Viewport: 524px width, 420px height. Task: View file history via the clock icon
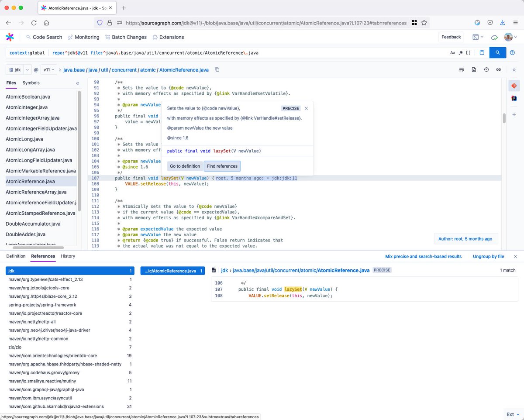[486, 69]
